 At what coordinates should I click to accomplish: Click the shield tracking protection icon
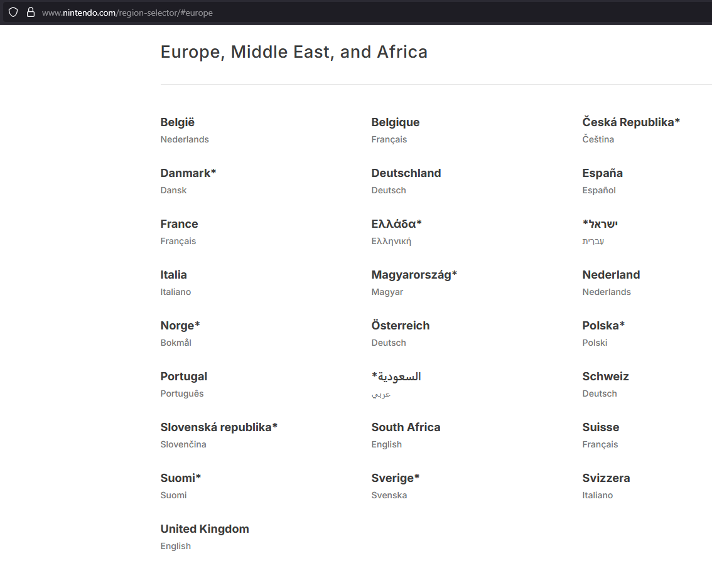[x=13, y=13]
